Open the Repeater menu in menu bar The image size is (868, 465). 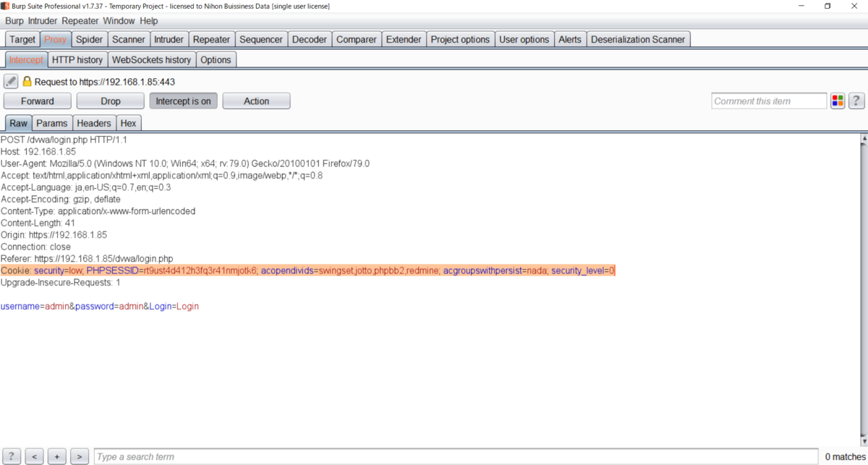point(80,21)
